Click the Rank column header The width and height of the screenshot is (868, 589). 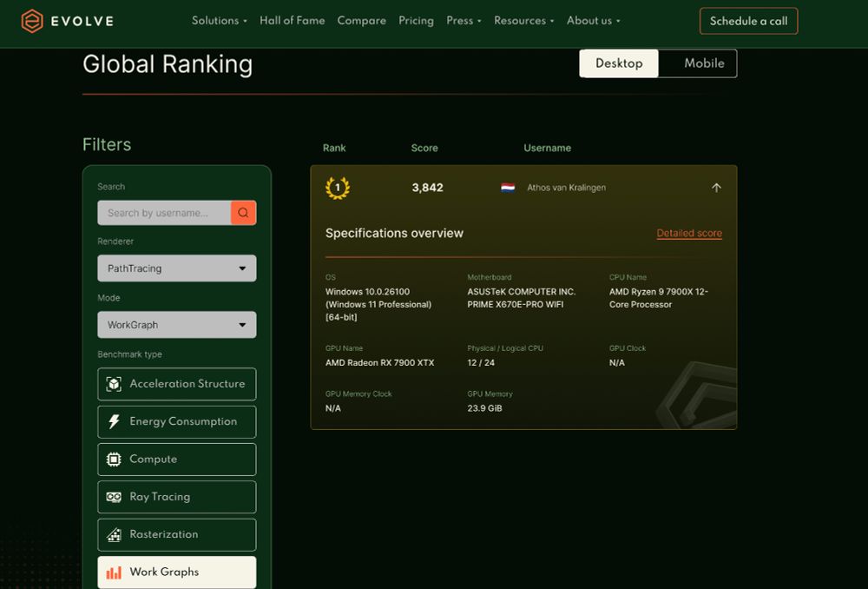point(334,148)
